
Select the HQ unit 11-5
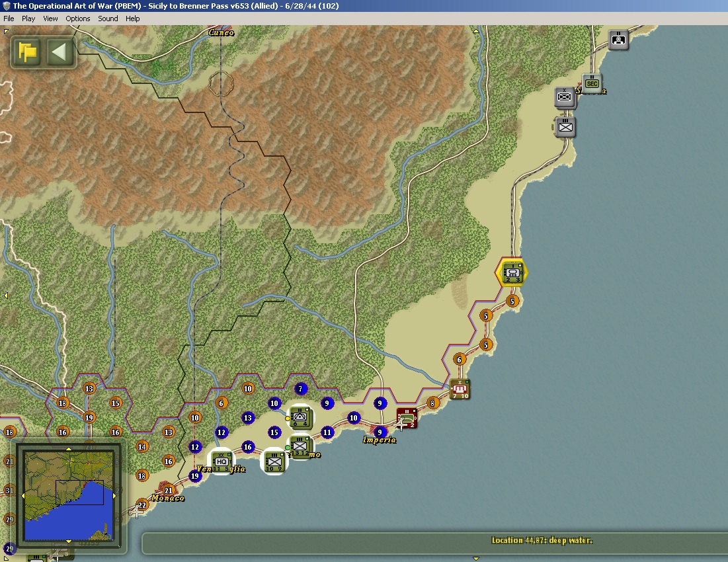pyautogui.click(x=221, y=462)
